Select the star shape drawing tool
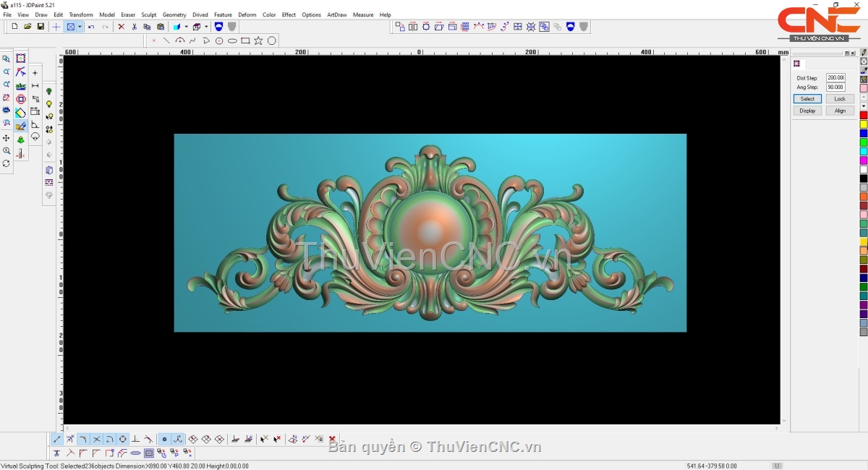The height and width of the screenshot is (470, 868). (x=258, y=40)
